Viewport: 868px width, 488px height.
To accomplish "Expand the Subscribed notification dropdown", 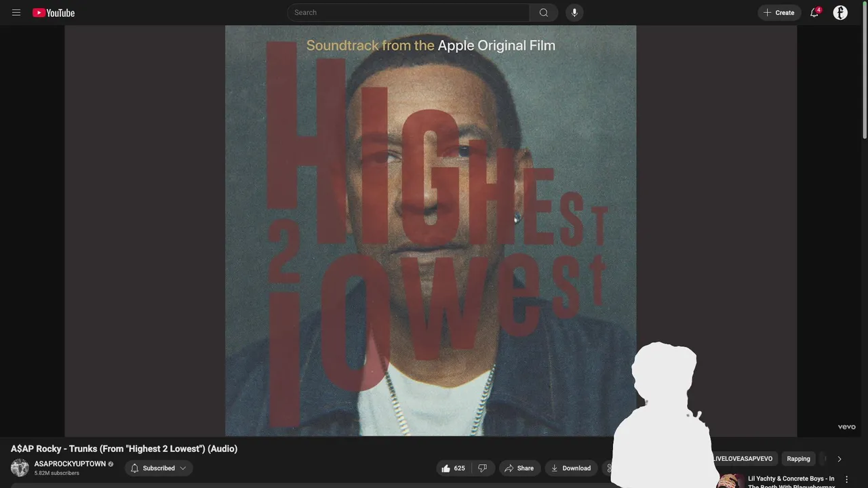I will point(159,468).
